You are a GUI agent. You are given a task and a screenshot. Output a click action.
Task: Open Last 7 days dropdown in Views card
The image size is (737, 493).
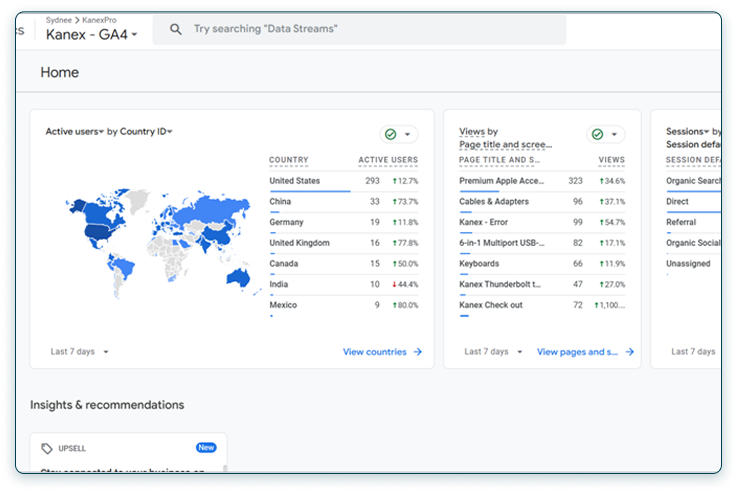coord(493,352)
